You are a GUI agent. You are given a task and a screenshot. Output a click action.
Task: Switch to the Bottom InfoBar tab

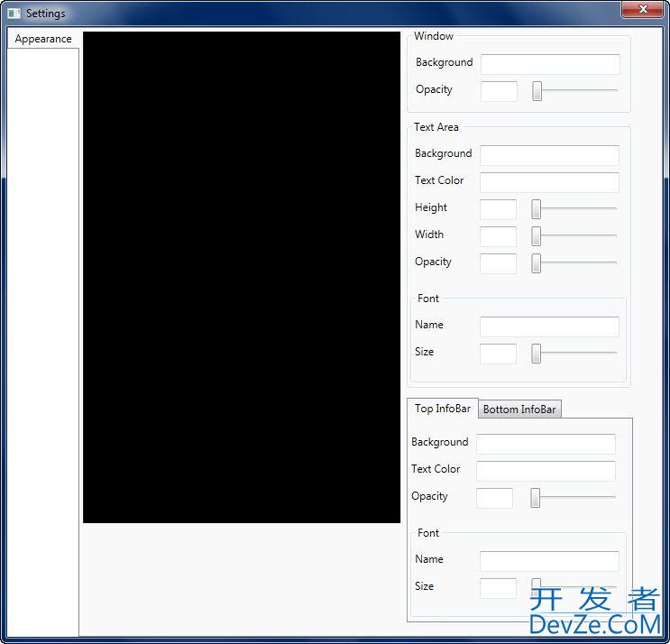pos(519,409)
